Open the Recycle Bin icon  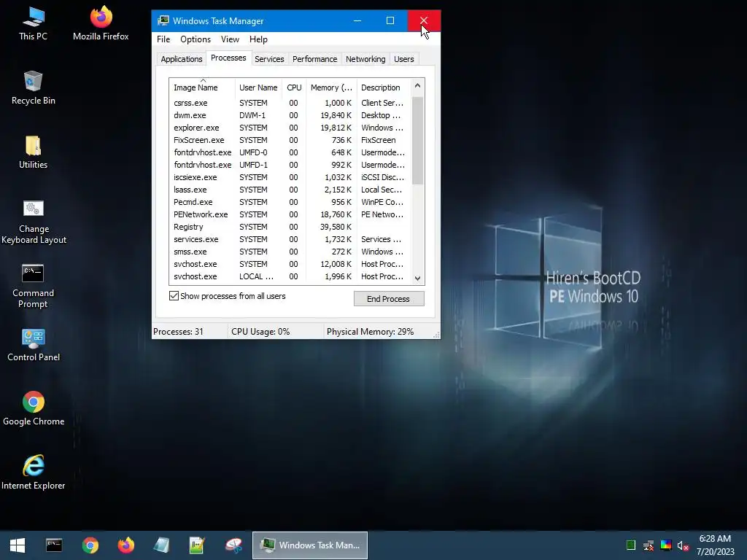33,88
